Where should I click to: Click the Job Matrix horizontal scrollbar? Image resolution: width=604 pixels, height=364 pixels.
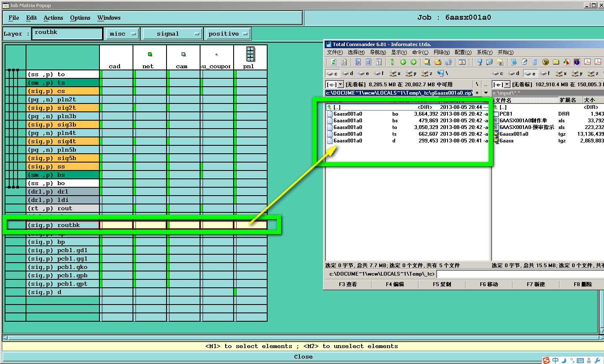[302, 338]
